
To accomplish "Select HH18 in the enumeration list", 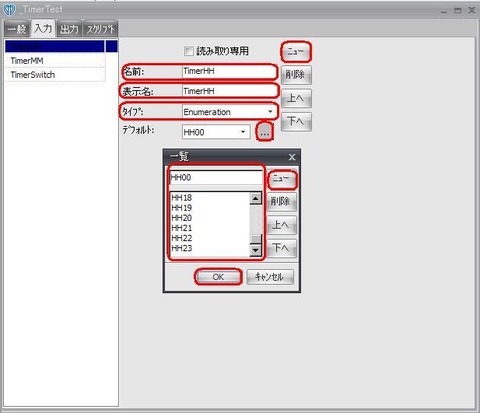I will click(x=209, y=198).
